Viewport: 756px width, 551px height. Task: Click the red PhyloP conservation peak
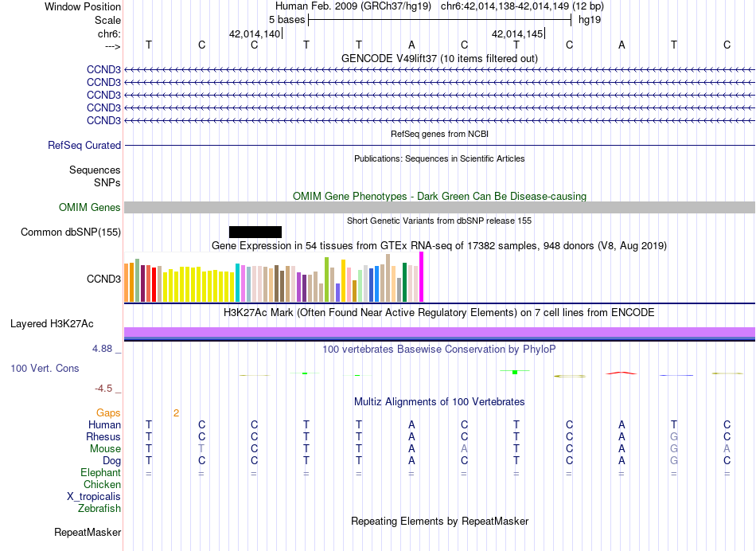click(622, 373)
